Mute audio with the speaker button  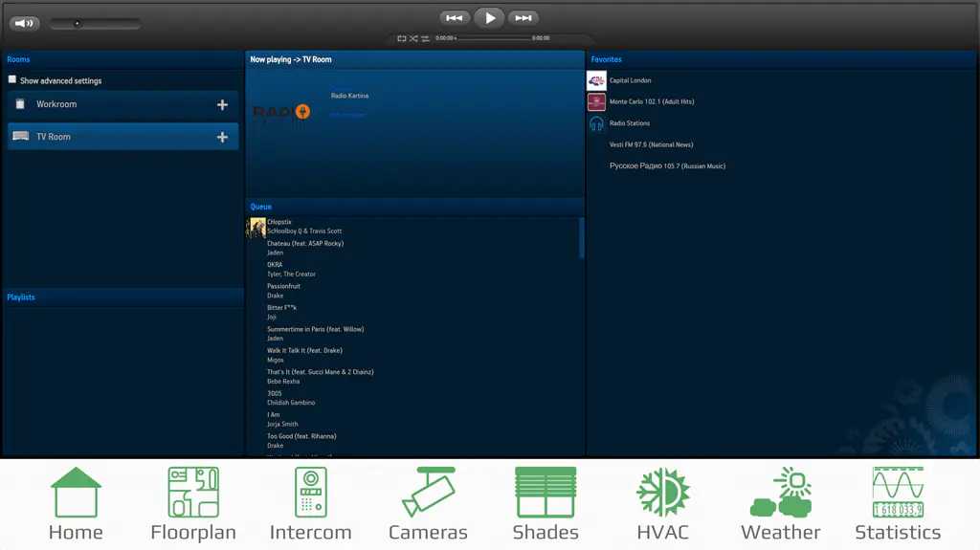pyautogui.click(x=24, y=23)
